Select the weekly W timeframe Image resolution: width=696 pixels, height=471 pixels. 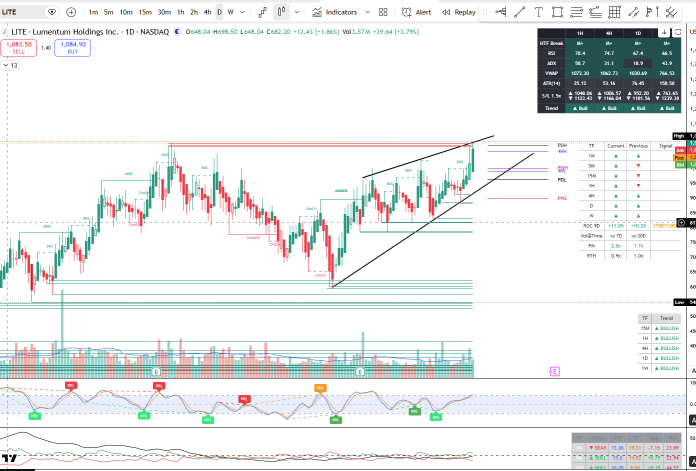tap(230, 12)
